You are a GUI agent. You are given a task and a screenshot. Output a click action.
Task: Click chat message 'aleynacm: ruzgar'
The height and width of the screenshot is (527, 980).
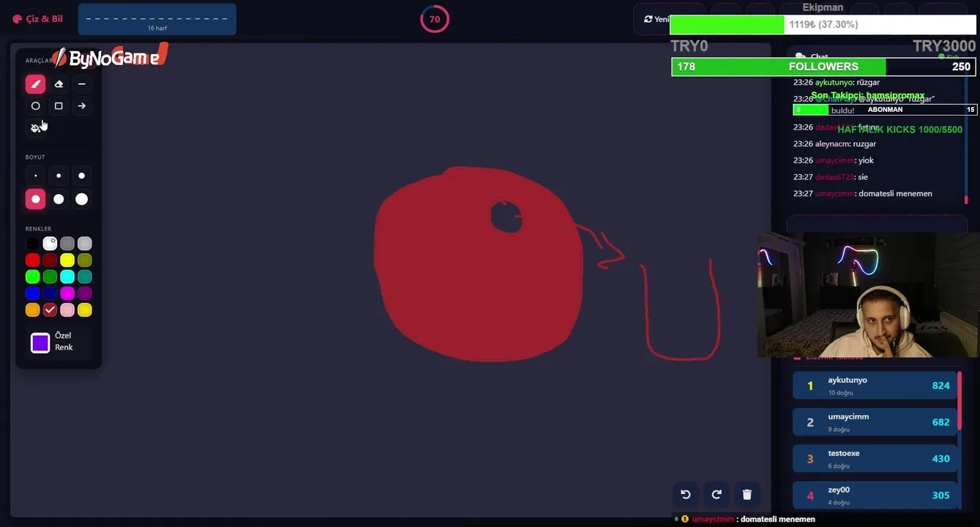(x=834, y=144)
